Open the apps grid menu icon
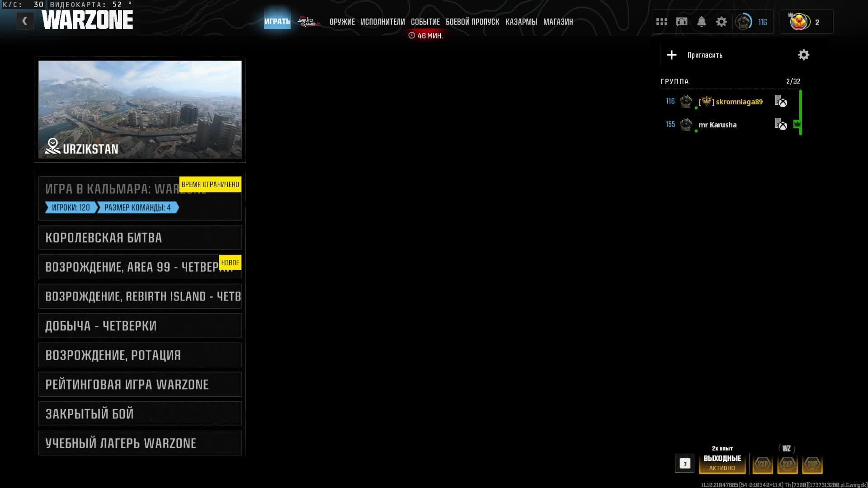Viewport: 868px width, 488px height. [x=662, y=22]
